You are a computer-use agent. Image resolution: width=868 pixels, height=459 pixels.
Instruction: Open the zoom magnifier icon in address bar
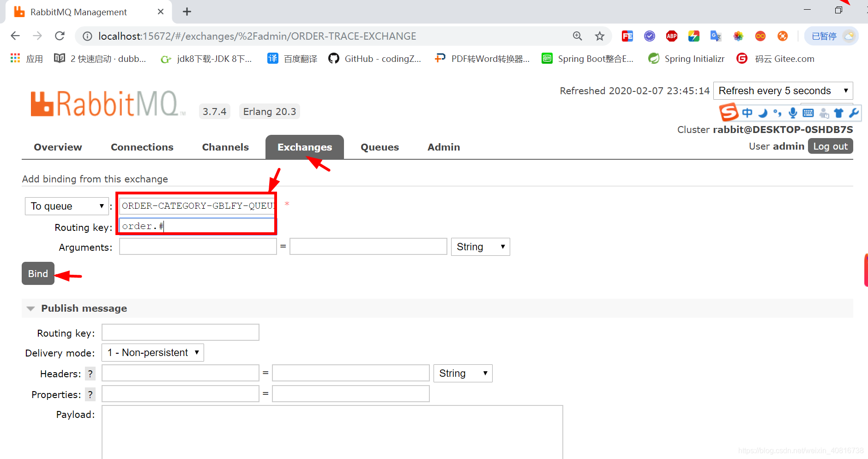coord(578,36)
